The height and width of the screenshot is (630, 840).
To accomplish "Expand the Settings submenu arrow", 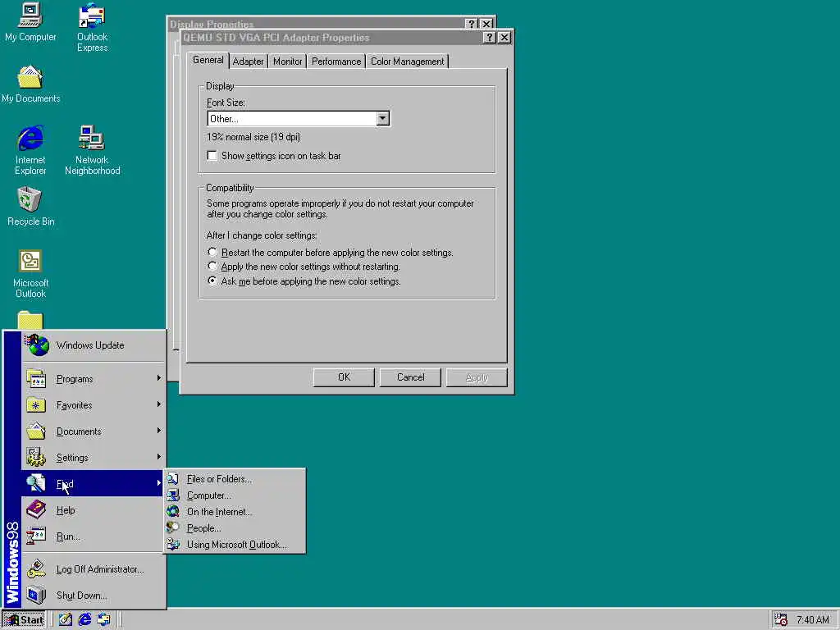I will [x=158, y=457].
